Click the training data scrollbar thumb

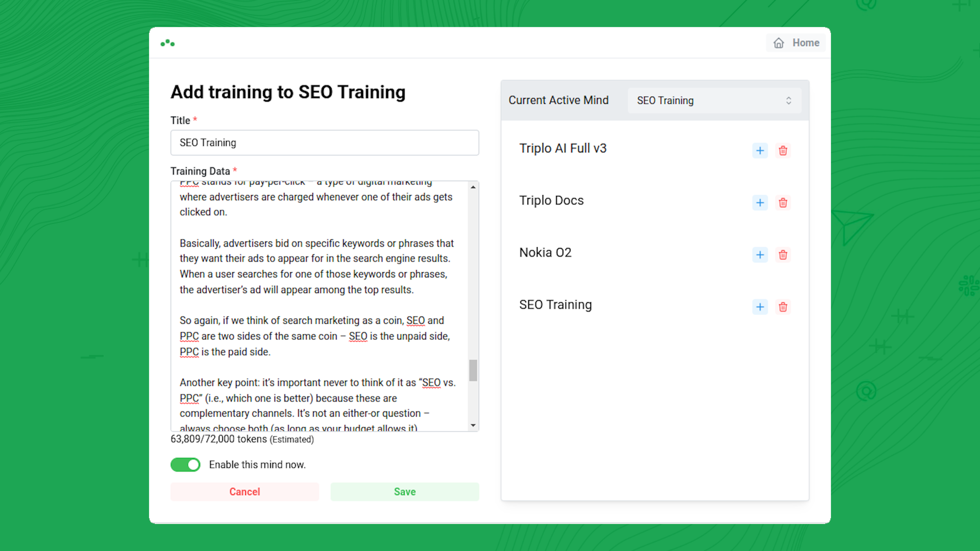473,370
